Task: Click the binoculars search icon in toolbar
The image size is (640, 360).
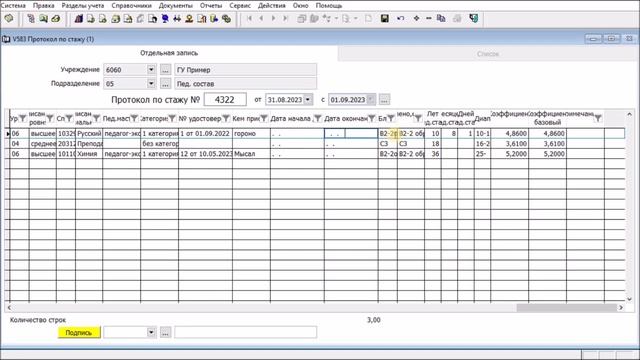Action: 177,19
